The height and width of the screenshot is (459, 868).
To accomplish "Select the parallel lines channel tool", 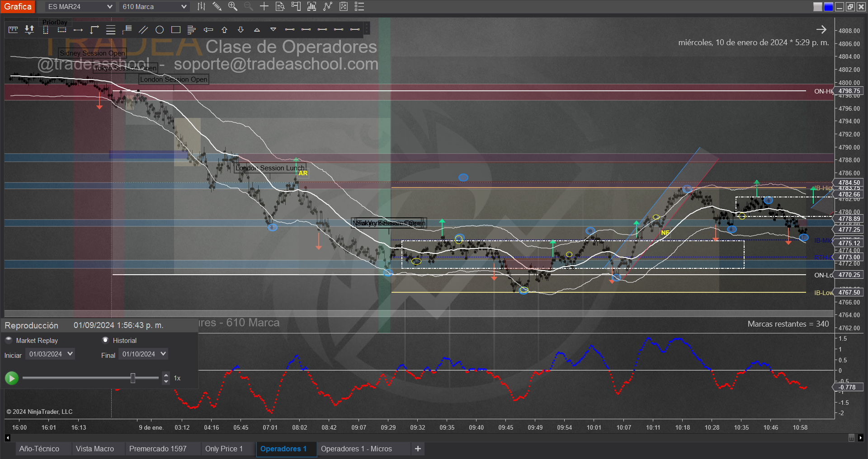I will point(143,30).
